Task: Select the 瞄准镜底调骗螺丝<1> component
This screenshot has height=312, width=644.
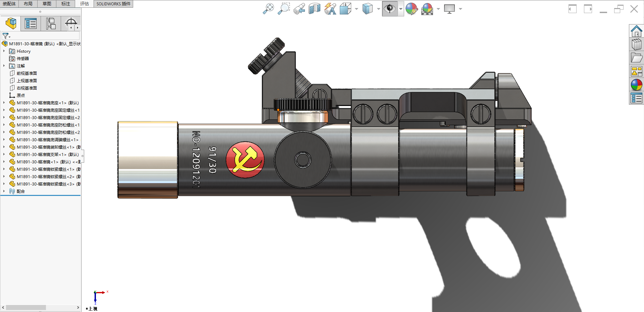Action: [x=44, y=140]
